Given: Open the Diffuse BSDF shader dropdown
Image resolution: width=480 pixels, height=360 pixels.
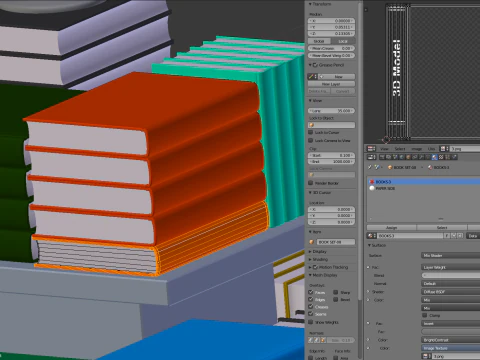Looking at the screenshot, I should point(451,292).
